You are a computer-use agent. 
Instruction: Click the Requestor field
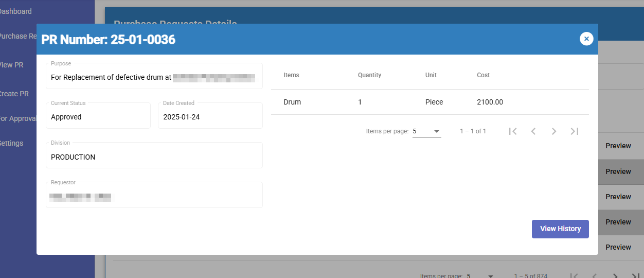[x=154, y=196]
